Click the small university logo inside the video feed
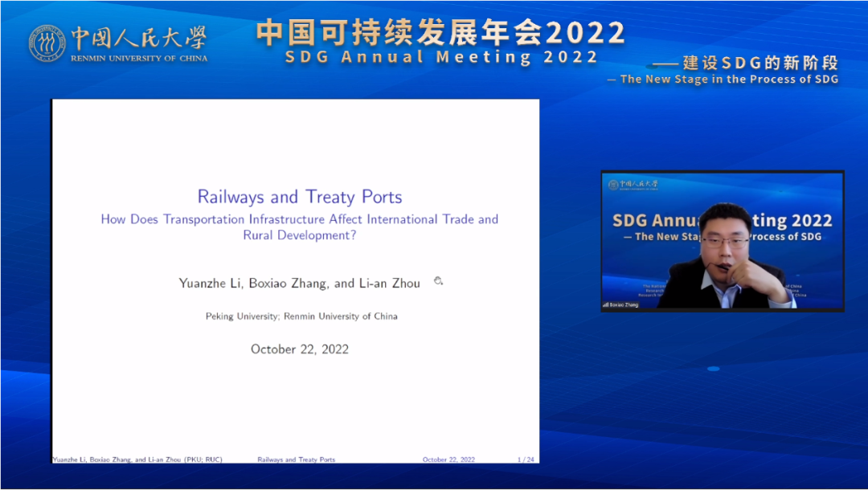The width and height of the screenshot is (868, 490). (613, 184)
